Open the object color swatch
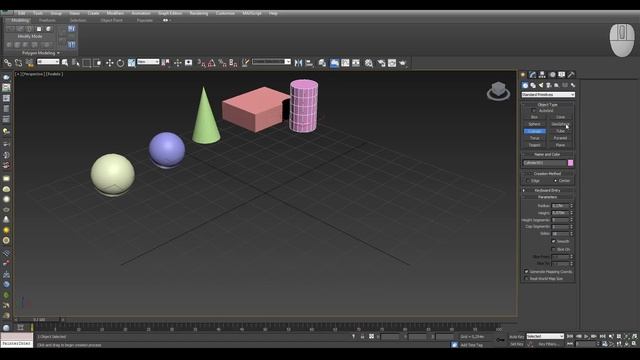 570,163
